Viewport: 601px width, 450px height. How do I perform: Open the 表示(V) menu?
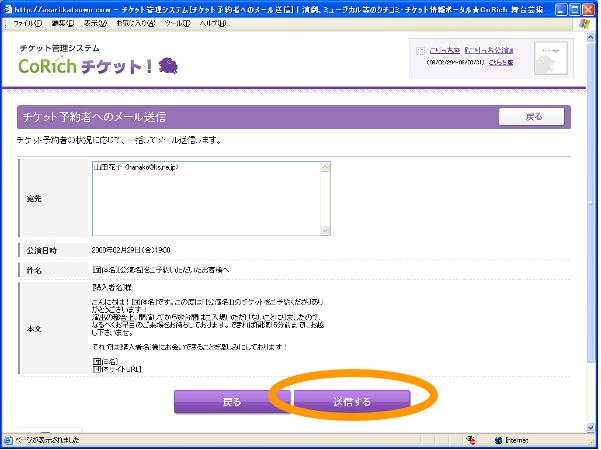click(x=96, y=22)
